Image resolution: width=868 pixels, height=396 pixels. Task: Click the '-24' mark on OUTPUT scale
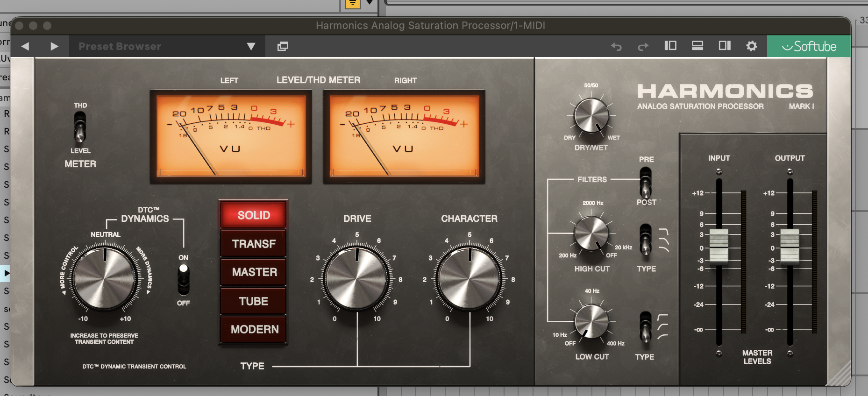point(769,304)
